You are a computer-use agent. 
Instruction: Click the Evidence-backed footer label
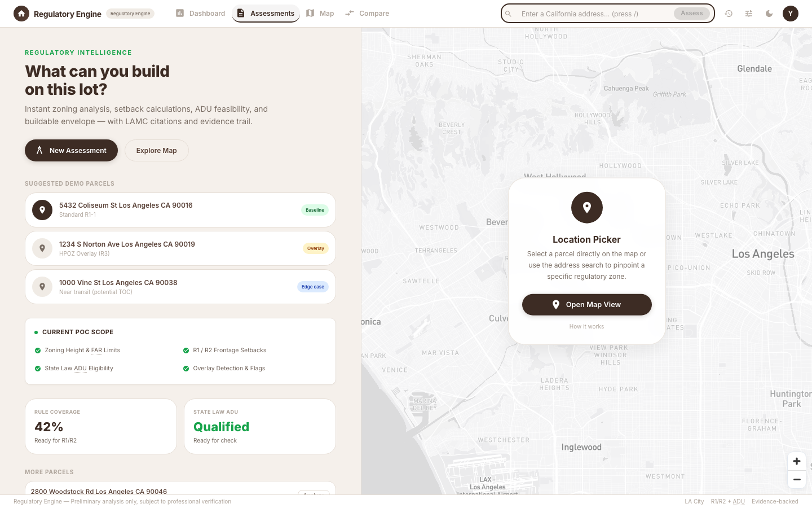pos(775,501)
